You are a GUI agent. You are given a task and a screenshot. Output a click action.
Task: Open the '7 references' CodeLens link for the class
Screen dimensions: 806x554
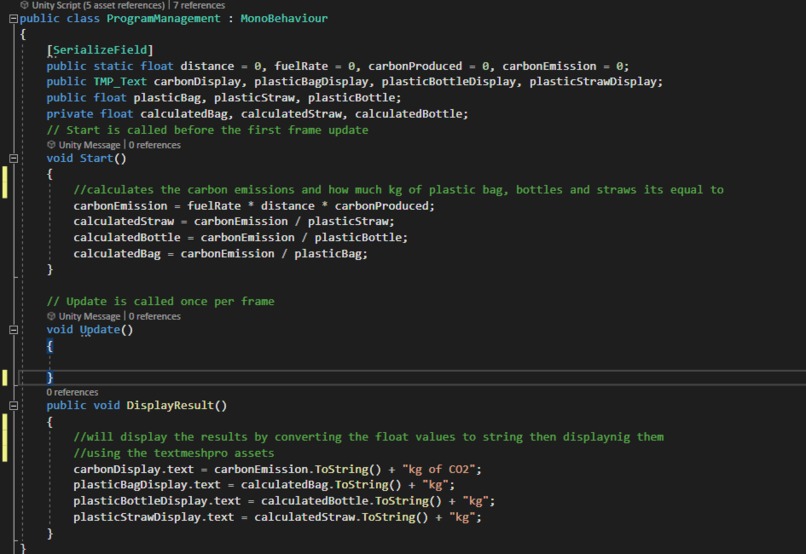pyautogui.click(x=199, y=5)
